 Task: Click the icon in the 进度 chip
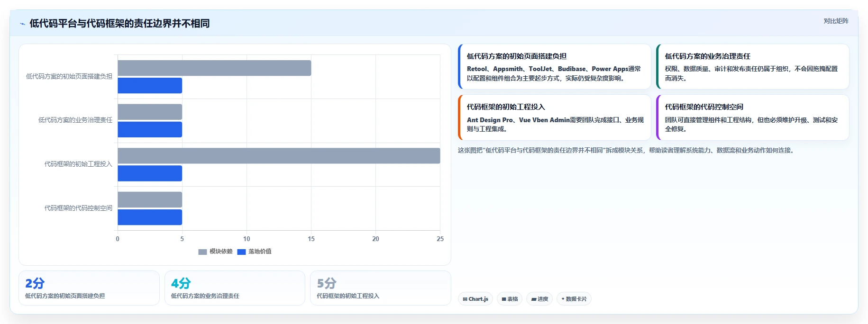coord(534,299)
